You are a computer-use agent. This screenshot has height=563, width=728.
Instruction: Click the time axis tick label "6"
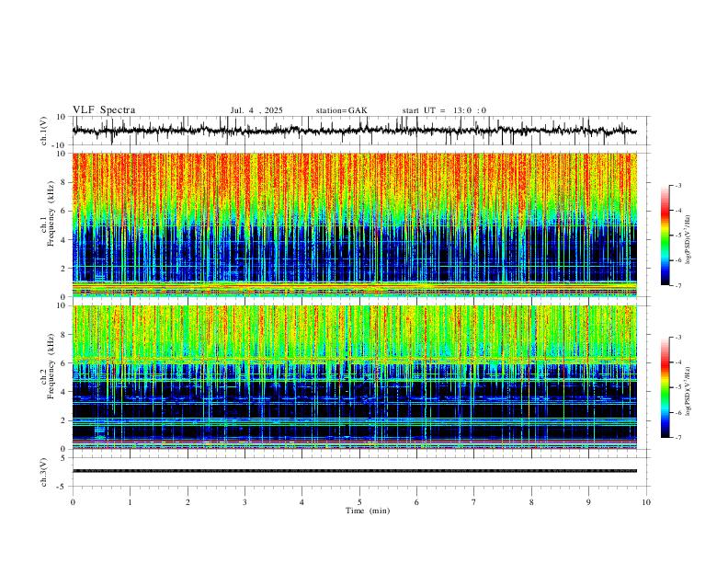click(416, 502)
